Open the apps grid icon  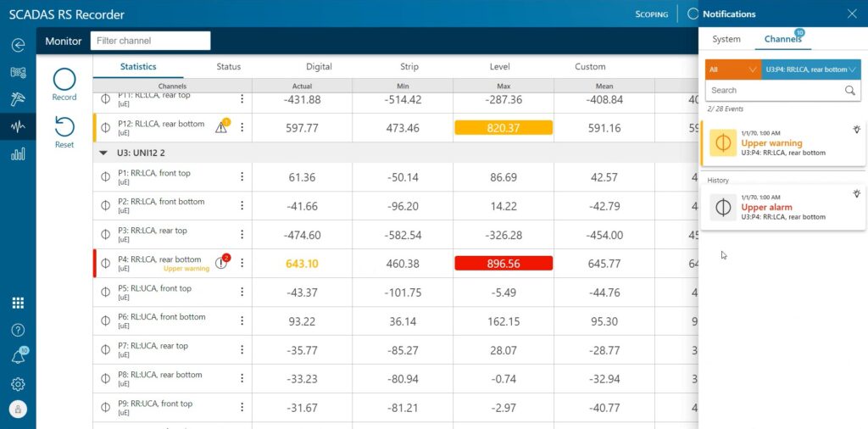(18, 303)
